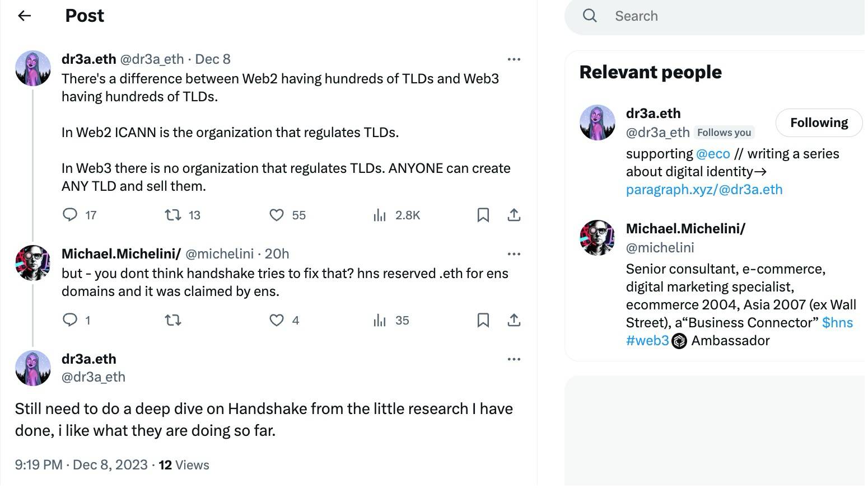The image size is (868, 489).
Task: Open the $hns cashtag in Michelini's bio
Action: (837, 323)
